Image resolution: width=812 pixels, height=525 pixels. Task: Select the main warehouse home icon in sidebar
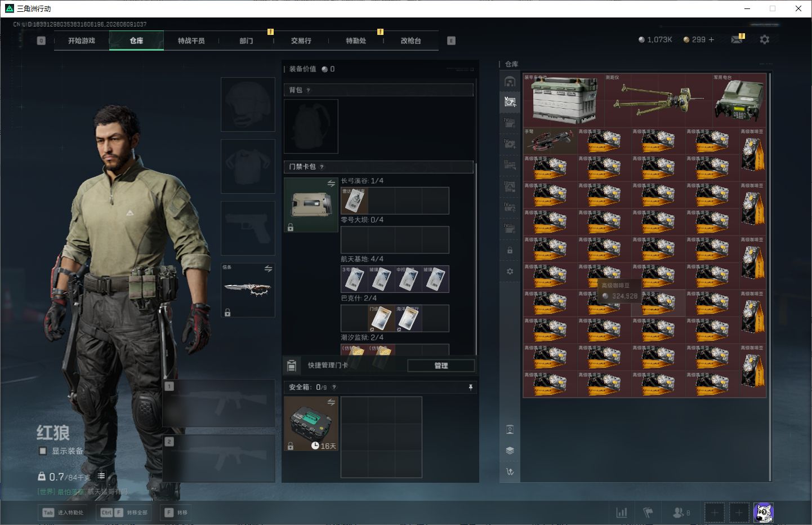(510, 82)
